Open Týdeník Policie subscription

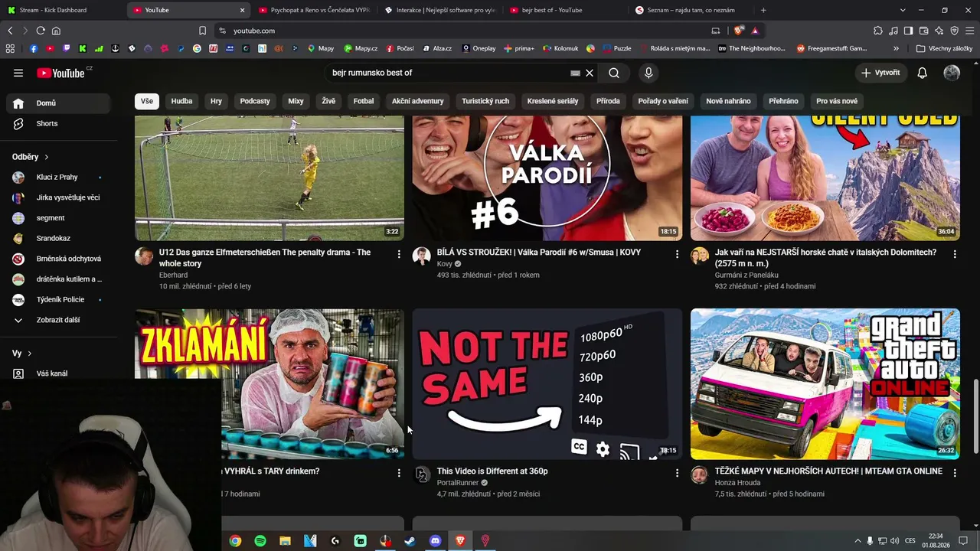61,299
